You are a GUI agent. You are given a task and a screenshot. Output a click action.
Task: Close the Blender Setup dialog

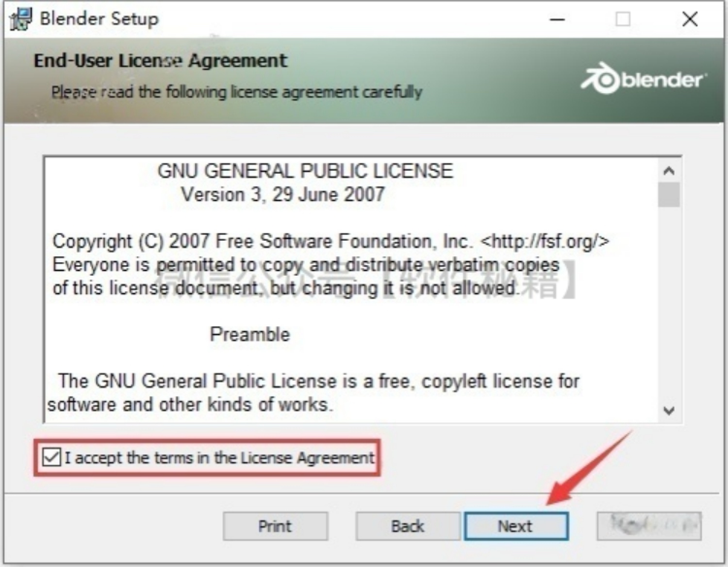point(690,20)
